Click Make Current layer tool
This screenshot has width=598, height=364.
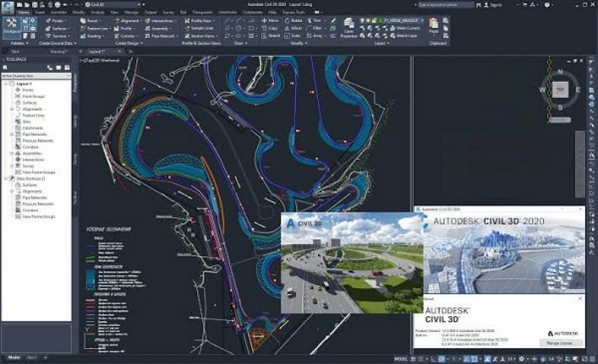click(405, 28)
